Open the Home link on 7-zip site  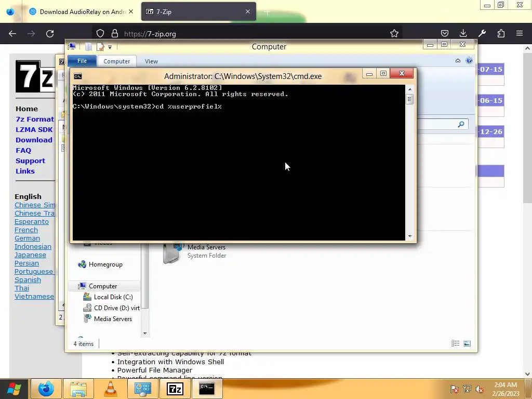point(26,109)
